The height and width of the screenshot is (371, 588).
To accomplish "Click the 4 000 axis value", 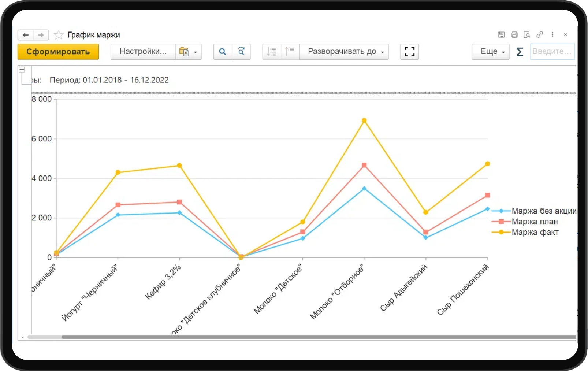I will pyautogui.click(x=42, y=178).
